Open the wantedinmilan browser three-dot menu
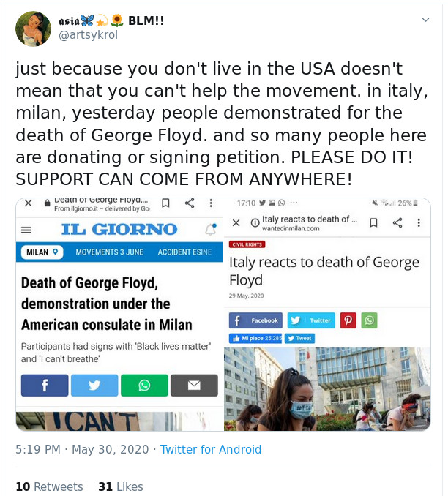Screen dimensions: 448x496 (419, 223)
